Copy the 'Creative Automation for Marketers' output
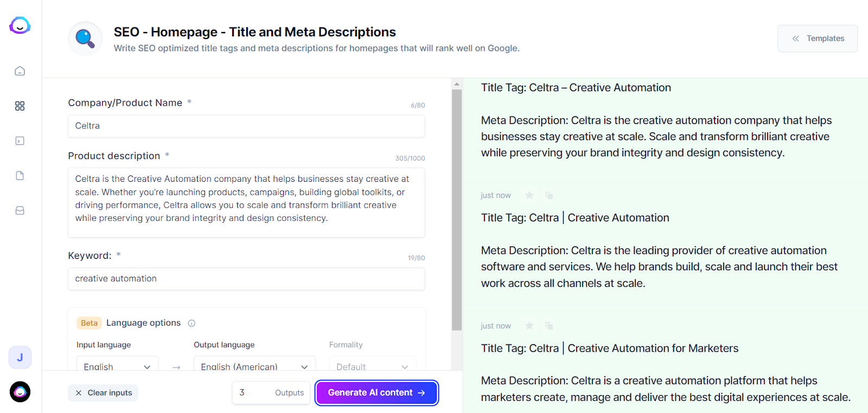The width and height of the screenshot is (868, 413). 549,326
